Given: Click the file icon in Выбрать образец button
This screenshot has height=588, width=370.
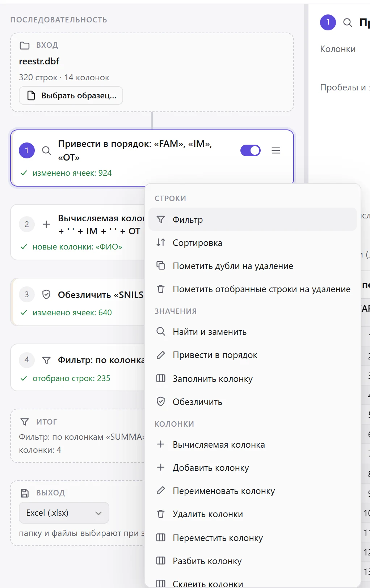Looking at the screenshot, I should 31,95.
